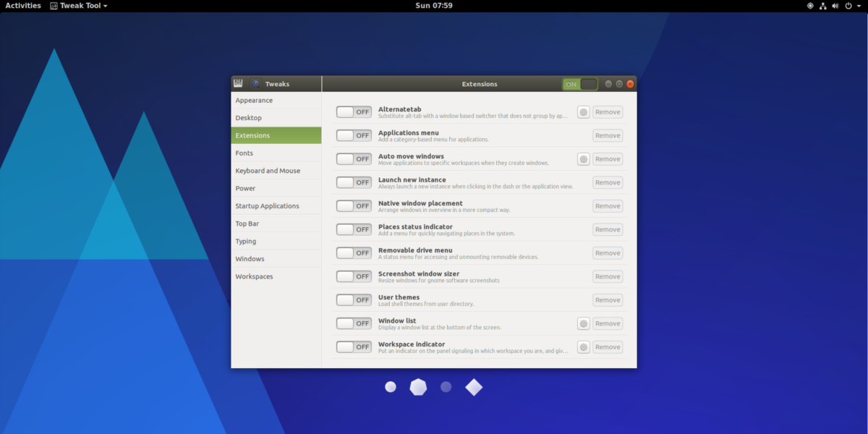Turn off the global Extensions switch
This screenshot has height=434, width=868.
580,84
